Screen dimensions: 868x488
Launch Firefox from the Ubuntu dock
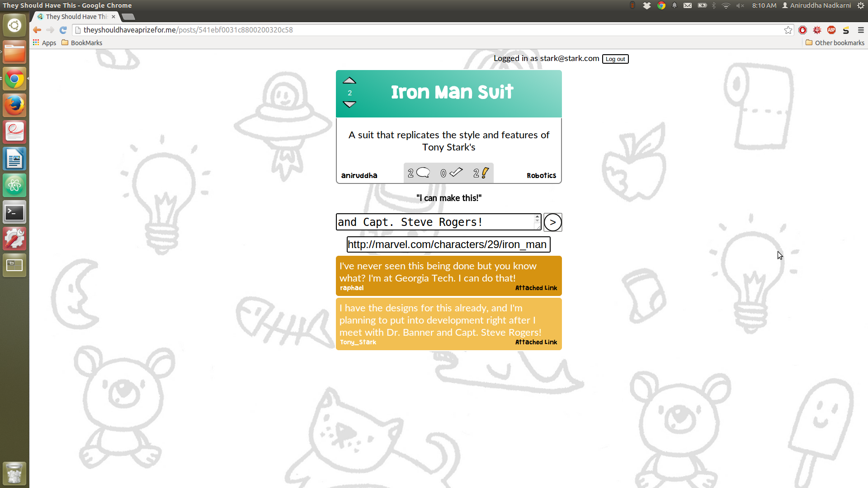(x=14, y=105)
